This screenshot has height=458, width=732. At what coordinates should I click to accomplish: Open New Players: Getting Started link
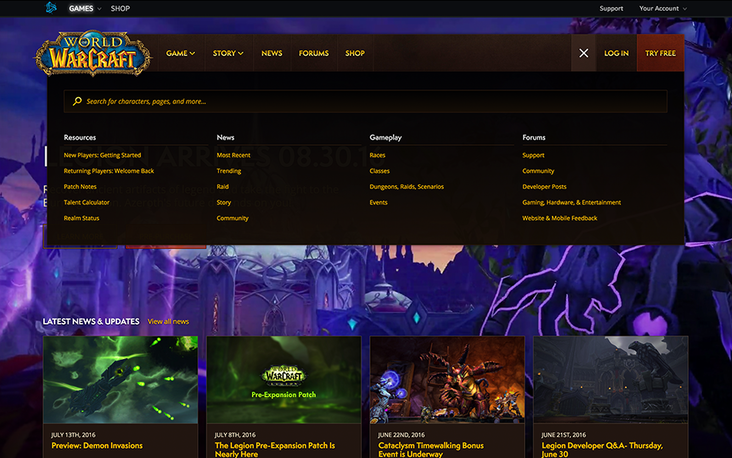point(102,155)
